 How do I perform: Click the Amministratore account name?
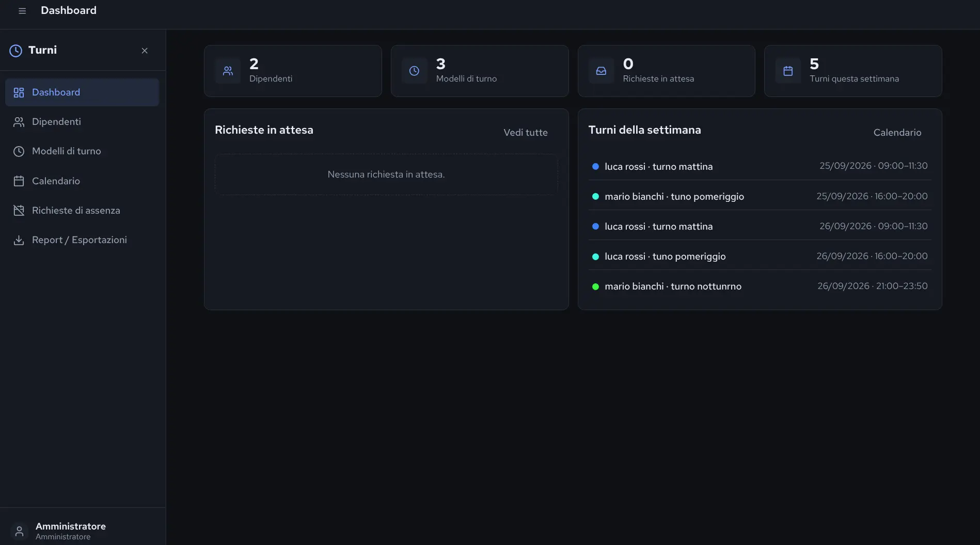click(x=71, y=526)
